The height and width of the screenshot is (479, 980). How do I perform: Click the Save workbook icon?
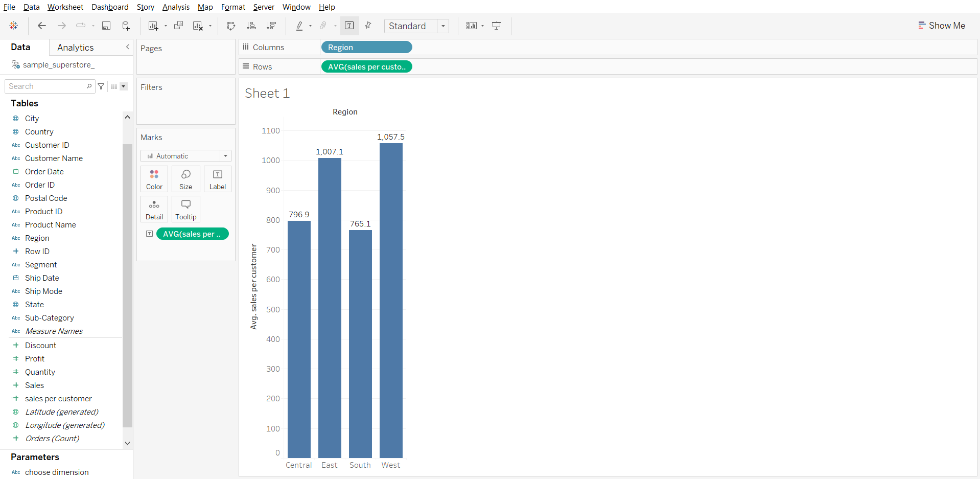coord(106,26)
